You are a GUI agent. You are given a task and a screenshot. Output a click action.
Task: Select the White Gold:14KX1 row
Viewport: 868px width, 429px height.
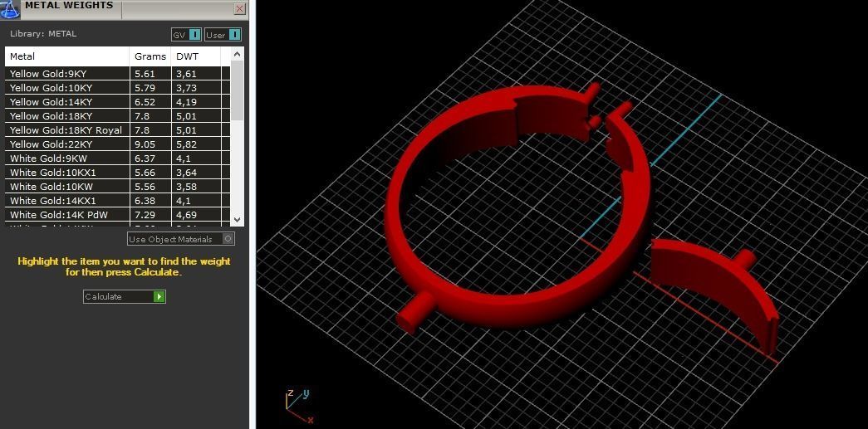[x=117, y=201]
